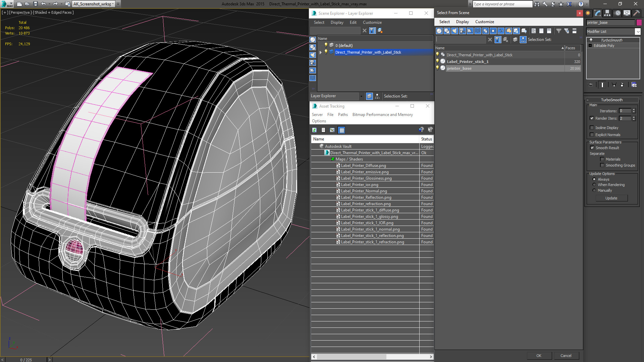The height and width of the screenshot is (362, 644).
Task: Enable Separate by Materials checkbox
Action: [602, 159]
